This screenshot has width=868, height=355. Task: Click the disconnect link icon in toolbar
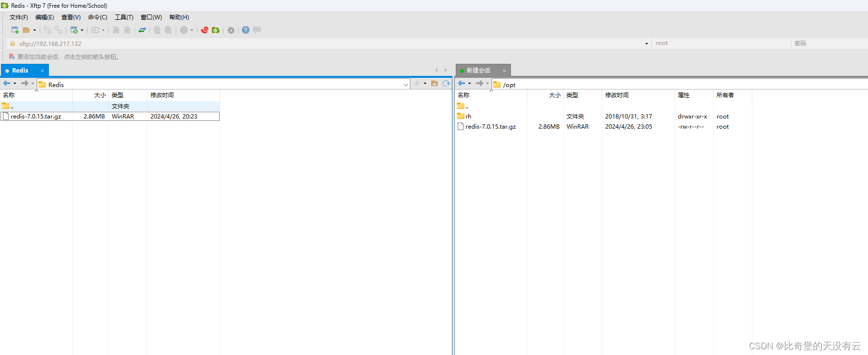pyautogui.click(x=47, y=30)
